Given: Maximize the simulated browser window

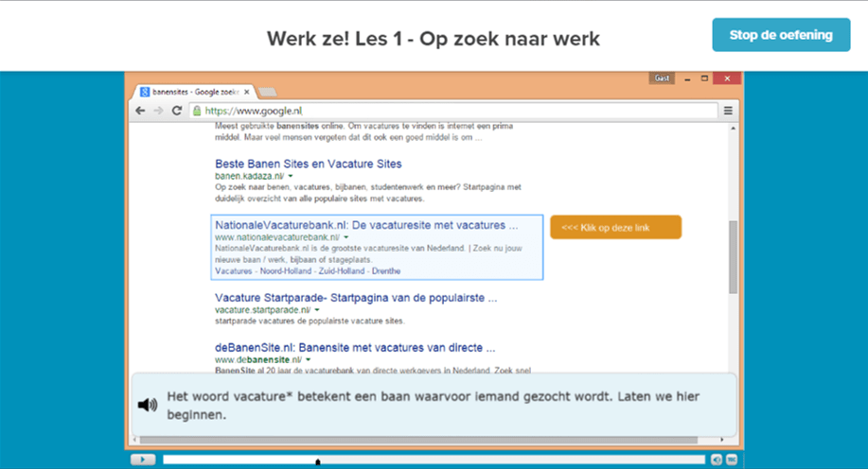Looking at the screenshot, I should pyautogui.click(x=704, y=78).
